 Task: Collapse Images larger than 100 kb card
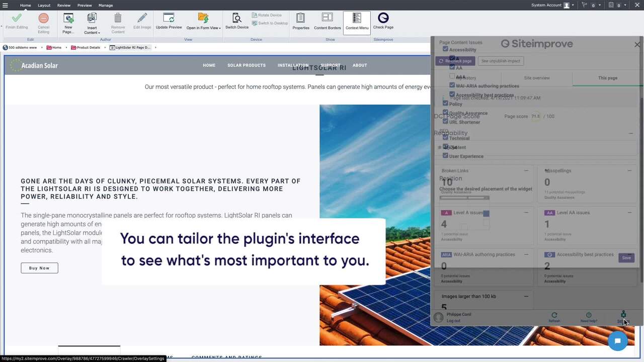526,296
